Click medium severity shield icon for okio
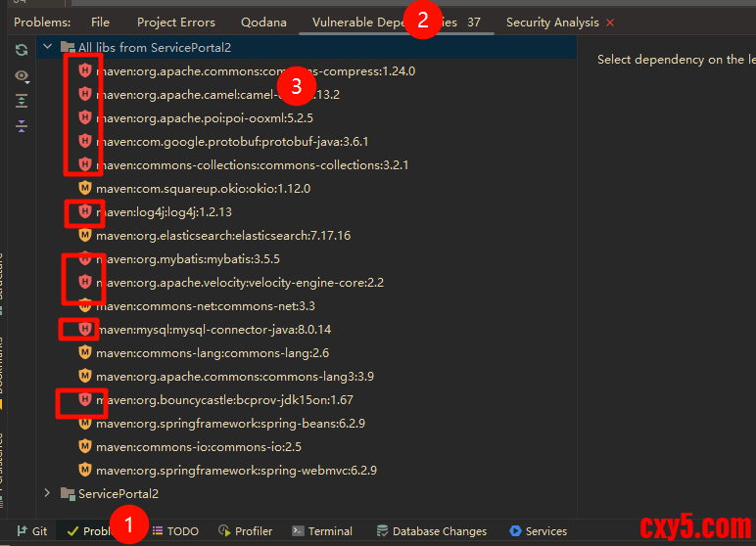This screenshot has width=756, height=546. [85, 189]
